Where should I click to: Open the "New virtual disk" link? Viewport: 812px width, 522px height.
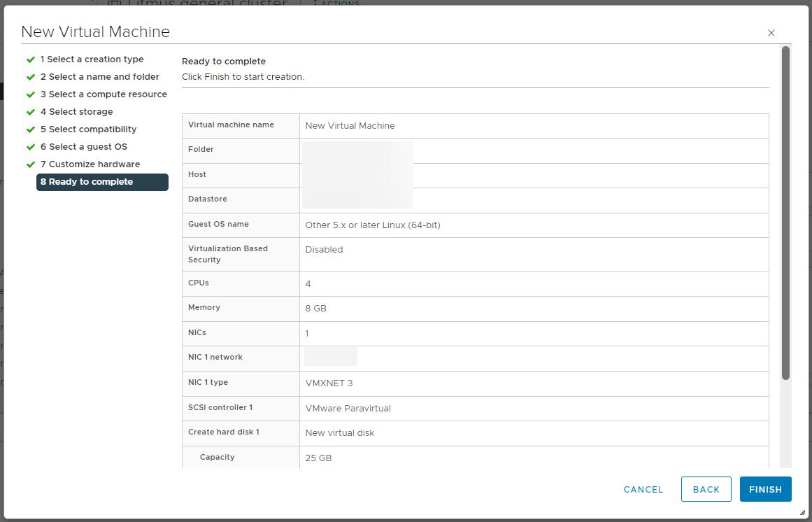pyautogui.click(x=340, y=432)
